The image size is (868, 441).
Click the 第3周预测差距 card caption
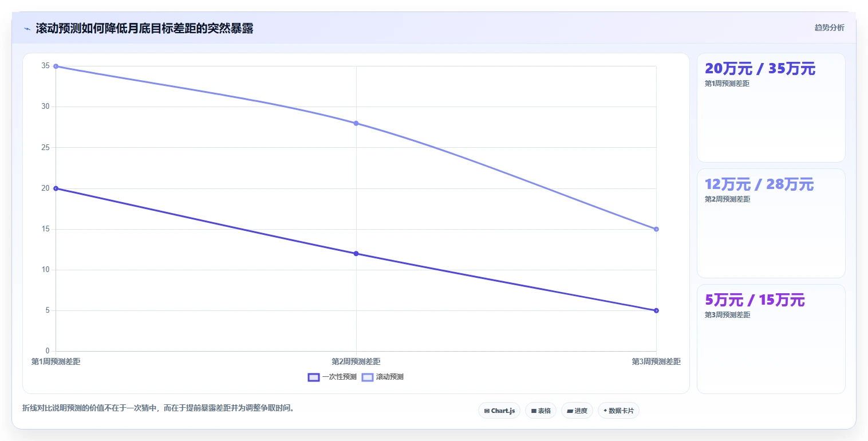coord(727,315)
